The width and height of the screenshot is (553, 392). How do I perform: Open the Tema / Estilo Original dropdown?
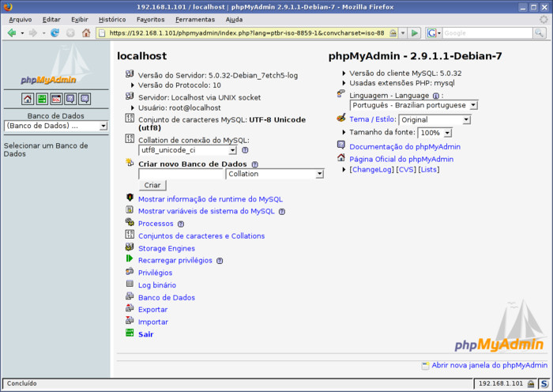click(x=434, y=119)
